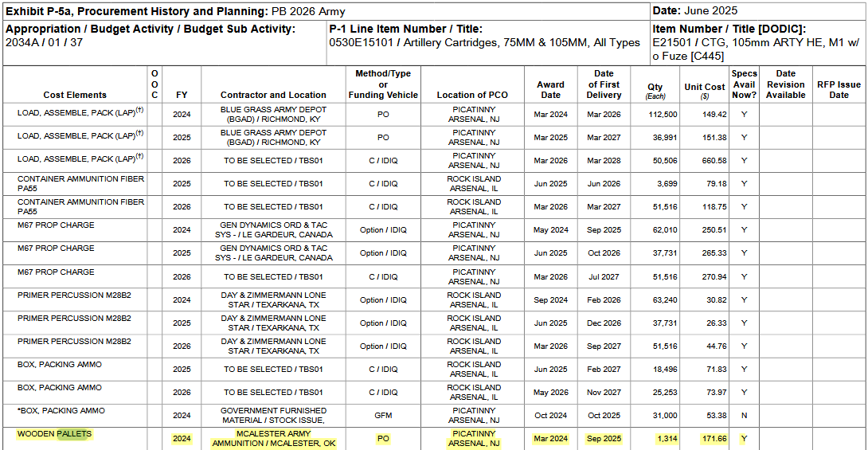
Task: Select appropriation code 2034A / 01 / 37
Action: (44, 43)
